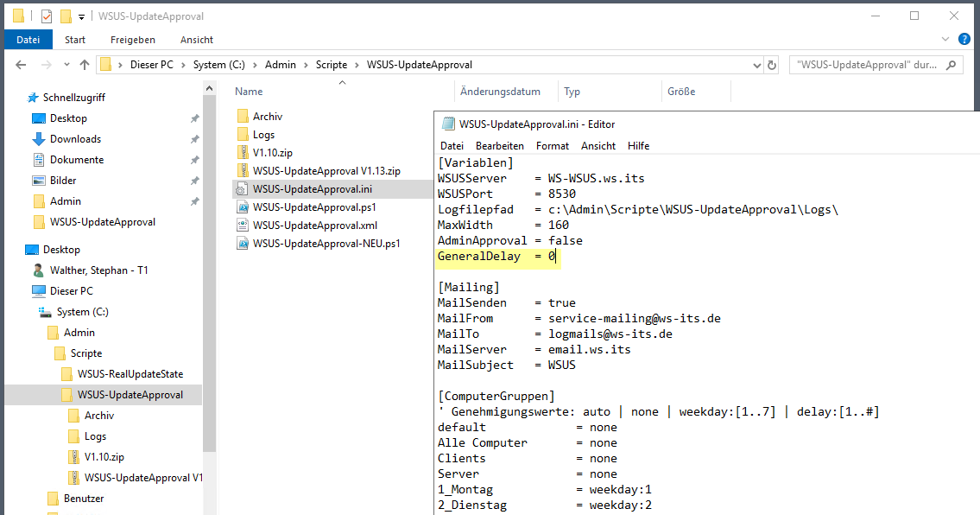This screenshot has height=515, width=980.
Task: Click the Properties quick access icon
Action: 47,16
